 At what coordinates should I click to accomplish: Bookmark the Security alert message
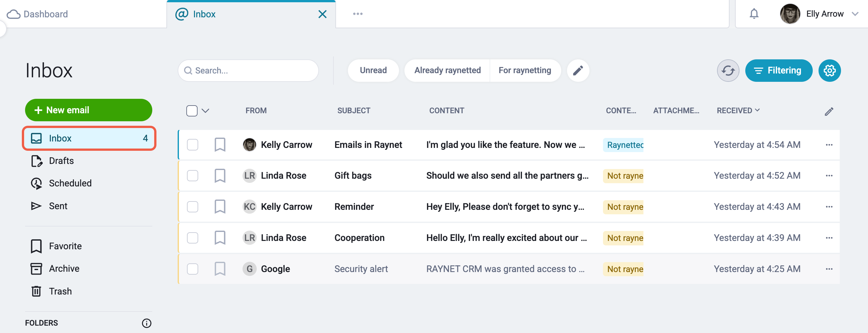point(220,269)
